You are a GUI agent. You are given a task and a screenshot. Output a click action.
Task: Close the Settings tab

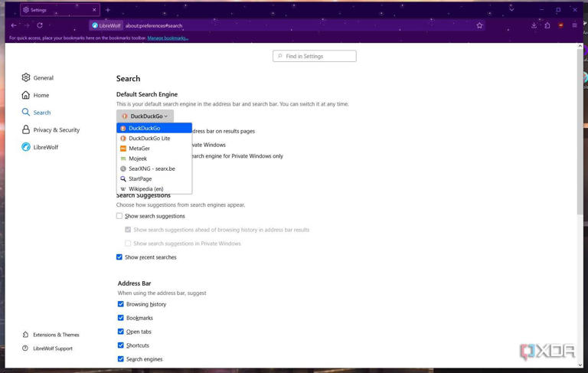coord(94,10)
